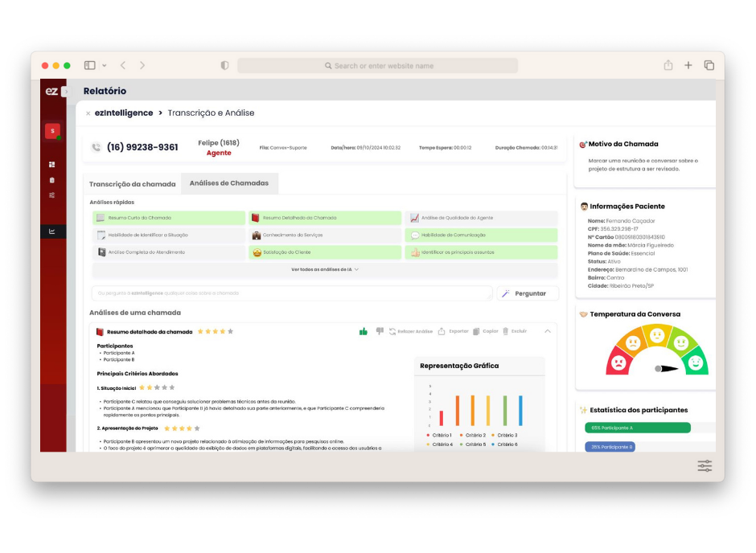This screenshot has height=553, width=756.
Task: Click Exportar for the analysis
Action: pos(454,331)
